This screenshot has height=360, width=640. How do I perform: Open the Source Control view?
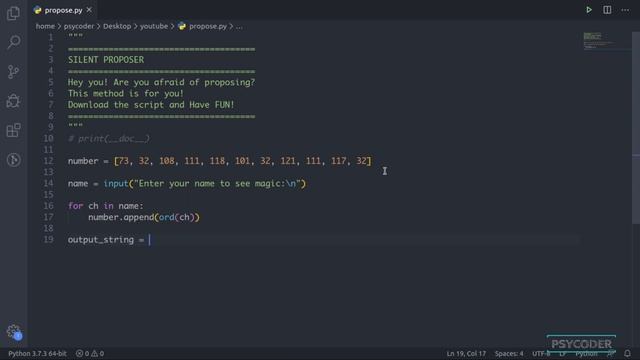13,72
